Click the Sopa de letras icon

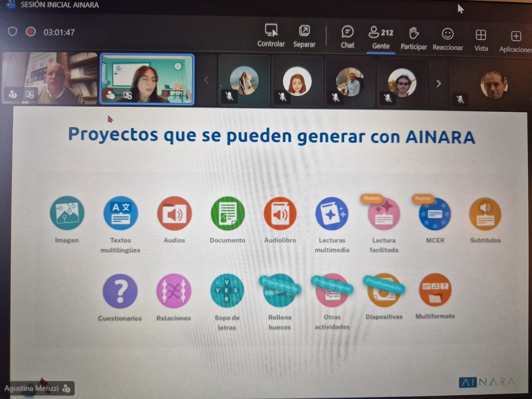[227, 291]
